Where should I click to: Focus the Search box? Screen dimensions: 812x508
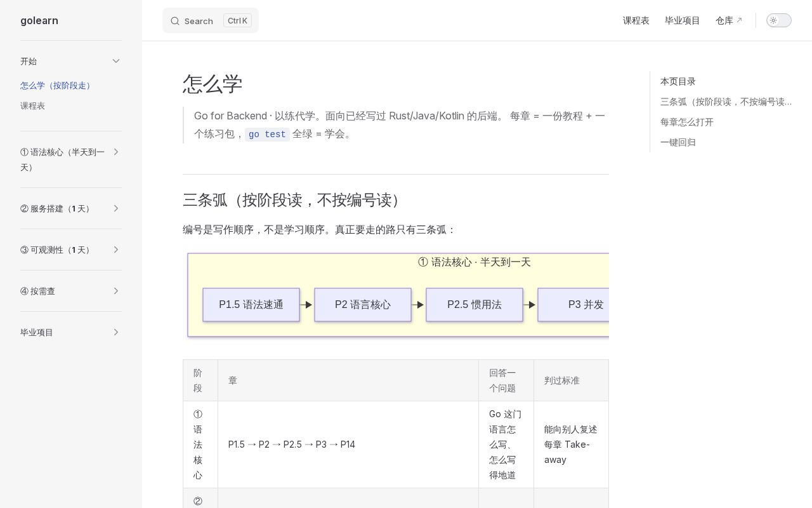tap(211, 20)
